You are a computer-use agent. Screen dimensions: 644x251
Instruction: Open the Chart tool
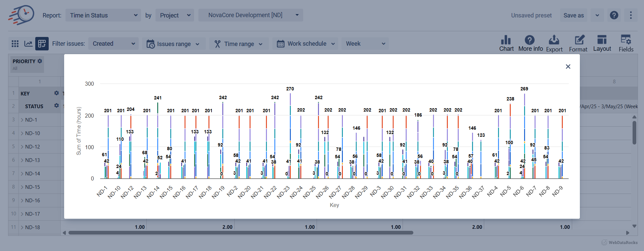(x=506, y=43)
